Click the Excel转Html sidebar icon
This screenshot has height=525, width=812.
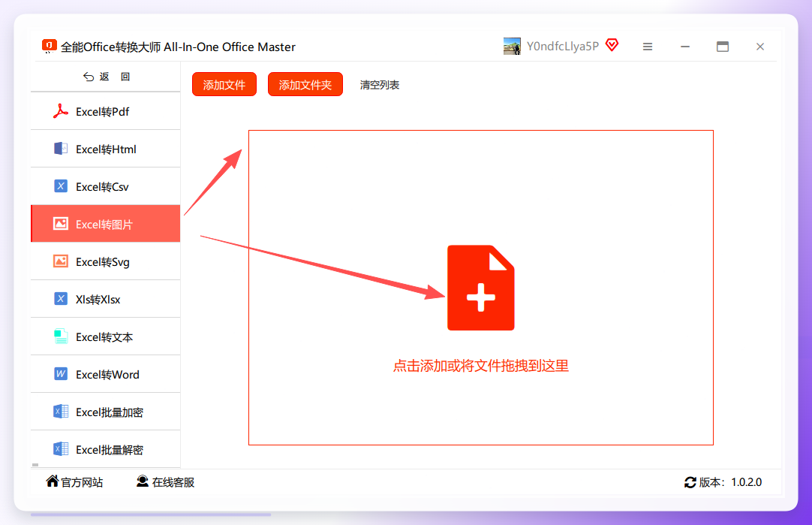(x=61, y=149)
